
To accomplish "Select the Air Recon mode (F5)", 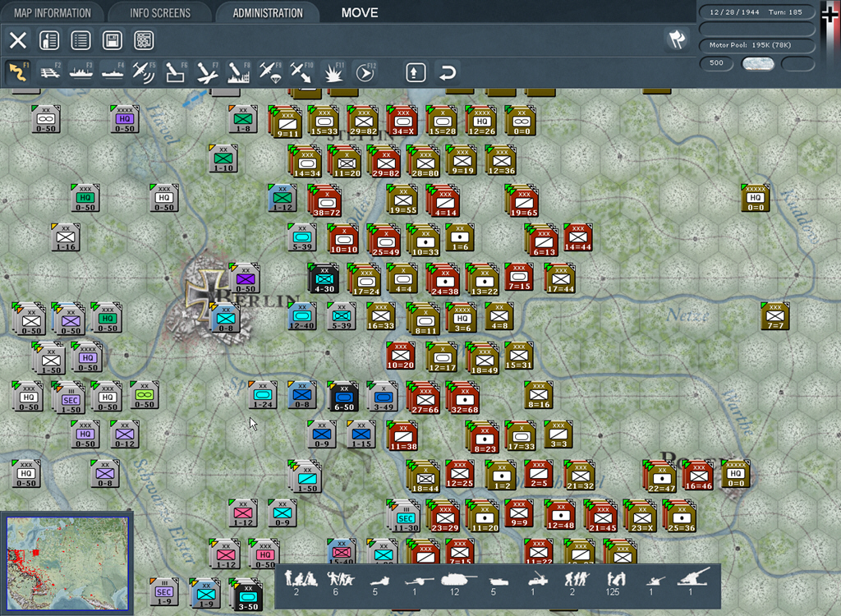I will pyautogui.click(x=145, y=72).
